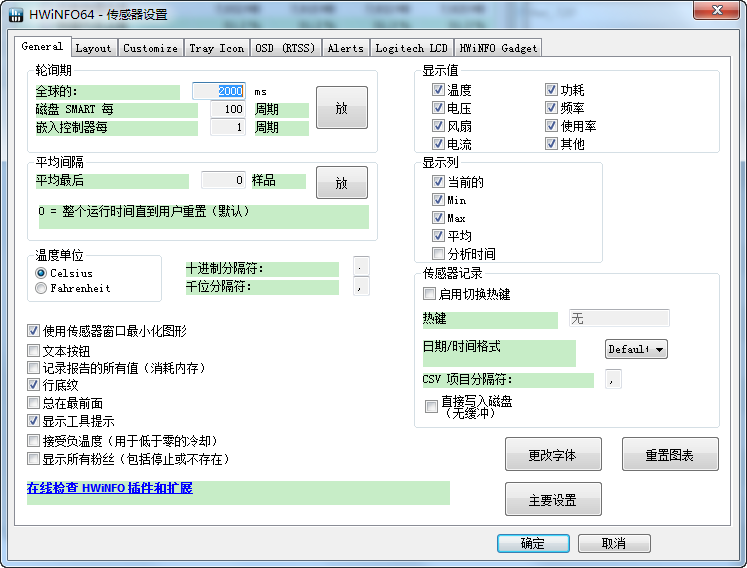Open the Tray Icon tab

click(x=216, y=48)
